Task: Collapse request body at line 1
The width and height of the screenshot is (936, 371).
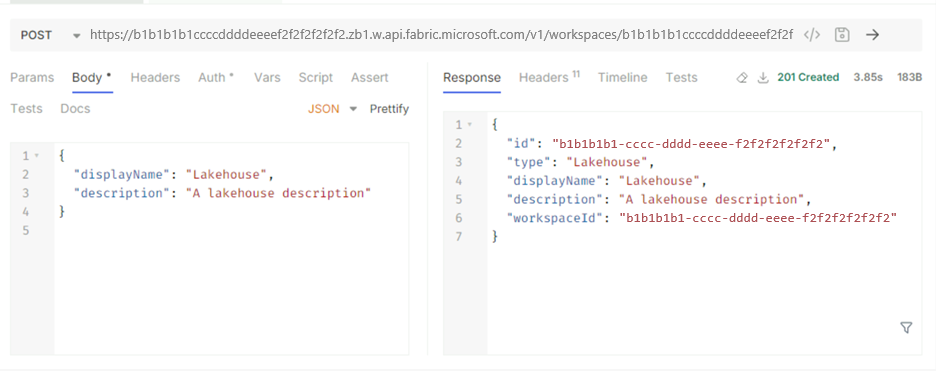Action: (36, 156)
